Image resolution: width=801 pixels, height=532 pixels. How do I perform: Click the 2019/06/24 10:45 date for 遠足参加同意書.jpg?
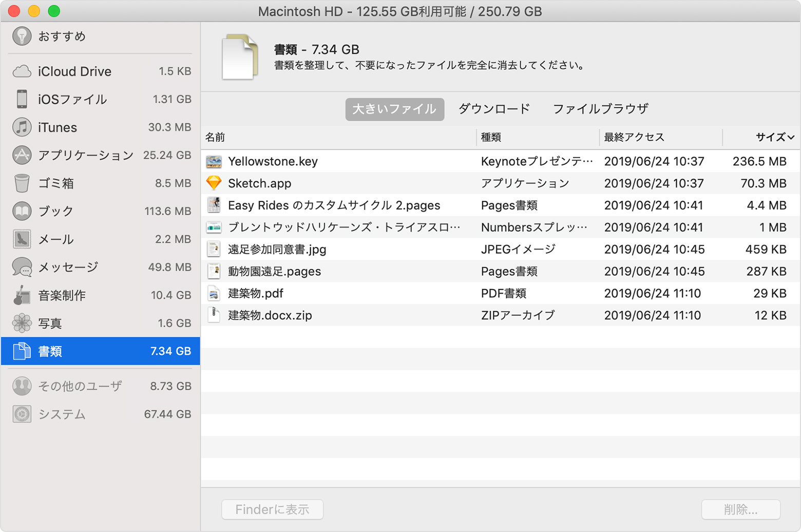(654, 250)
